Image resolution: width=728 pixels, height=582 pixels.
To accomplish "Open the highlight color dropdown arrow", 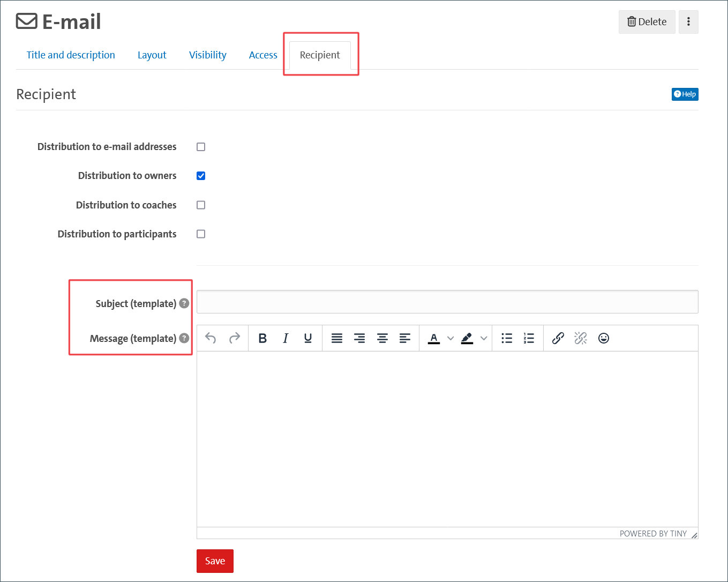I will (x=484, y=338).
